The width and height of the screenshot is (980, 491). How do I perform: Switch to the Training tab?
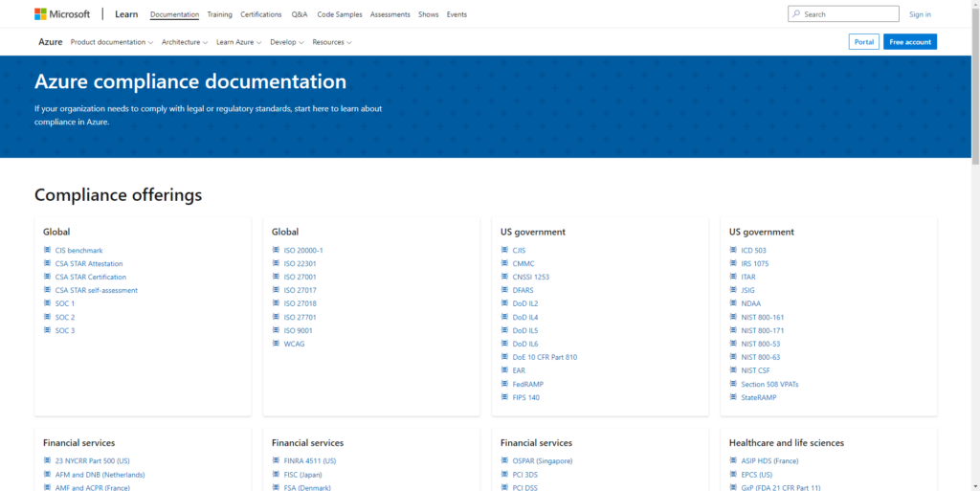pyautogui.click(x=219, y=14)
